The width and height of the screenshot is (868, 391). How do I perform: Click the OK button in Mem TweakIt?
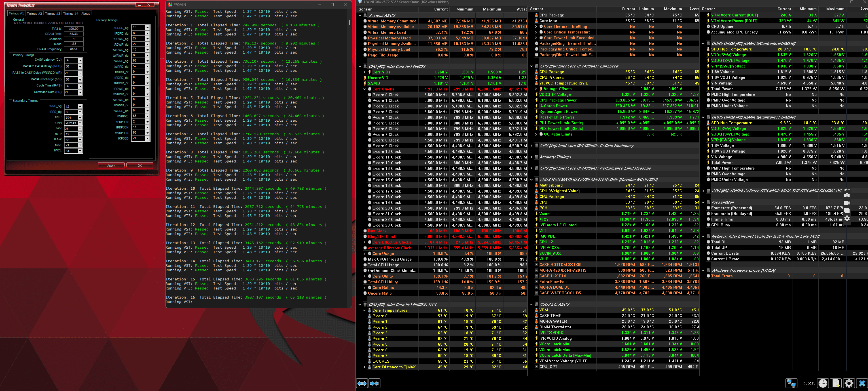139,166
